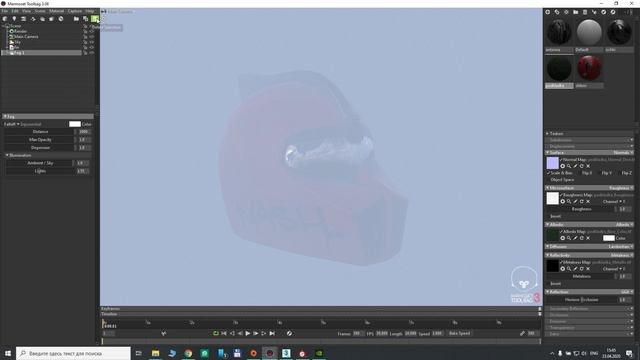This screenshot has height=360, width=640.
Task: Open the Edit menu
Action: (15, 11)
